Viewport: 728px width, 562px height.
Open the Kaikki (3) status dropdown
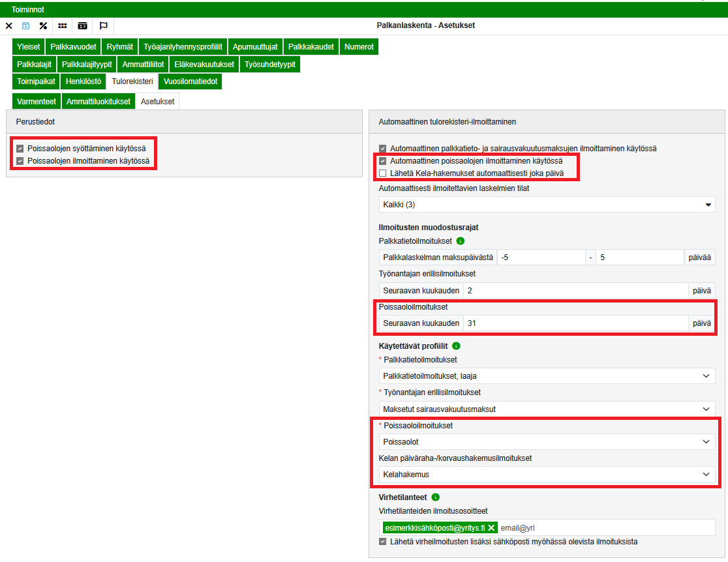pyautogui.click(x=547, y=205)
